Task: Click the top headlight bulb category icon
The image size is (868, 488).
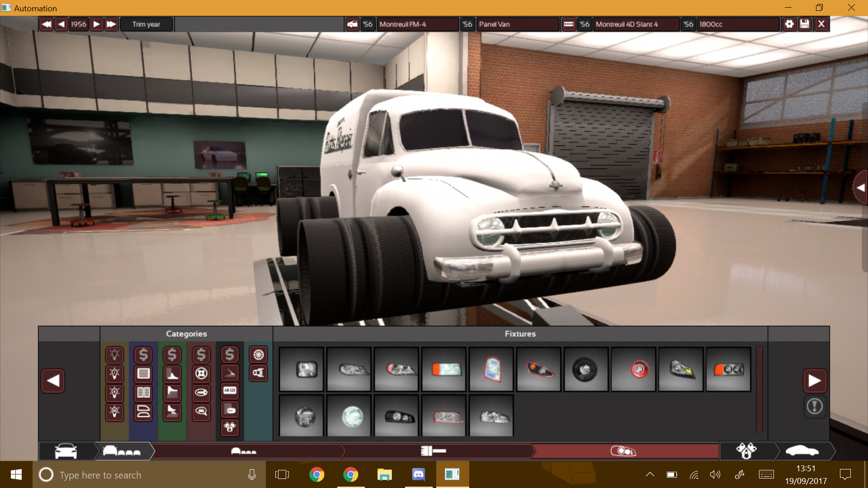Action: coord(115,355)
